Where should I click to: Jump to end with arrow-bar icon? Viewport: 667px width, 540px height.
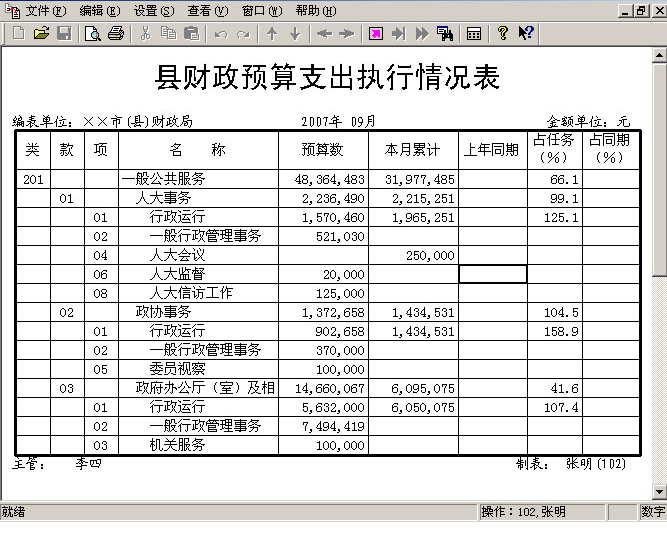(399, 33)
